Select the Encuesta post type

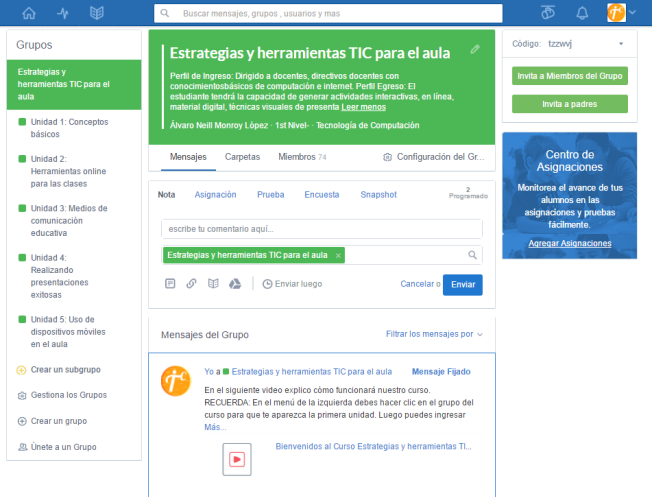pyautogui.click(x=322, y=195)
